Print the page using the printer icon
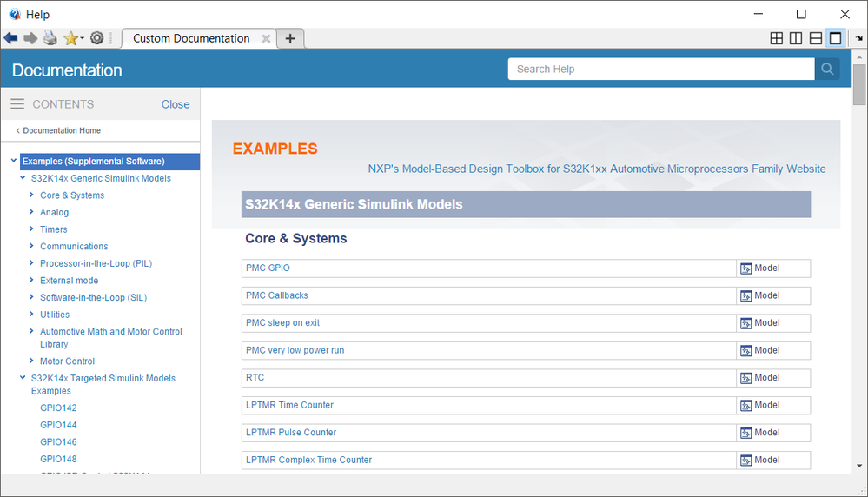This screenshot has width=868, height=497. click(x=50, y=38)
